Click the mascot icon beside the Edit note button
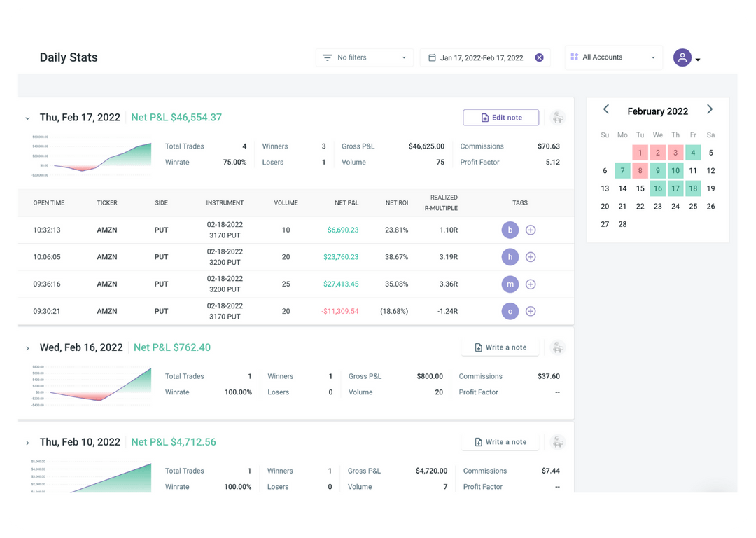Image resolution: width=756 pixels, height=538 pixels. coord(558,117)
